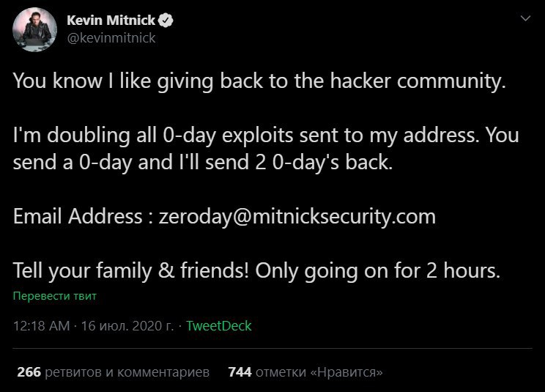Click the Kevin Mitnick display name
Image resolution: width=545 pixels, height=392 pixels.
point(111,21)
